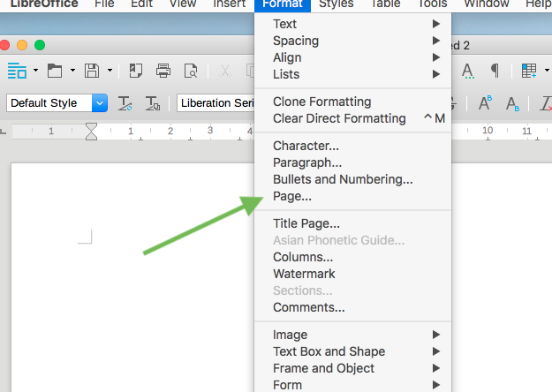Screen dimensions: 552x392
Task: Open Print Preview from toolbar
Action: [190, 71]
